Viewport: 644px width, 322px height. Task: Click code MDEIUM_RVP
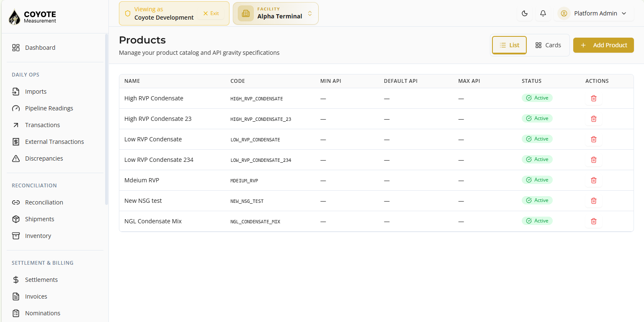tap(244, 181)
